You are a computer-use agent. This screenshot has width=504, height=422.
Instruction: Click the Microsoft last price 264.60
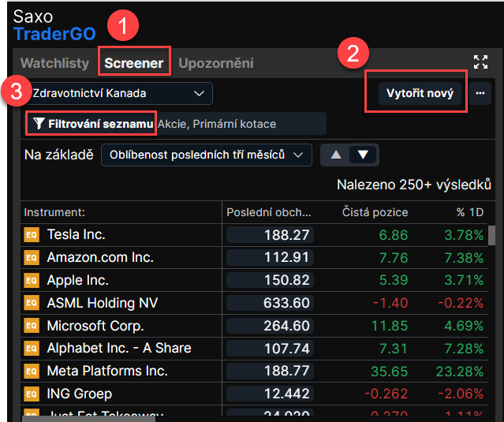(270, 326)
